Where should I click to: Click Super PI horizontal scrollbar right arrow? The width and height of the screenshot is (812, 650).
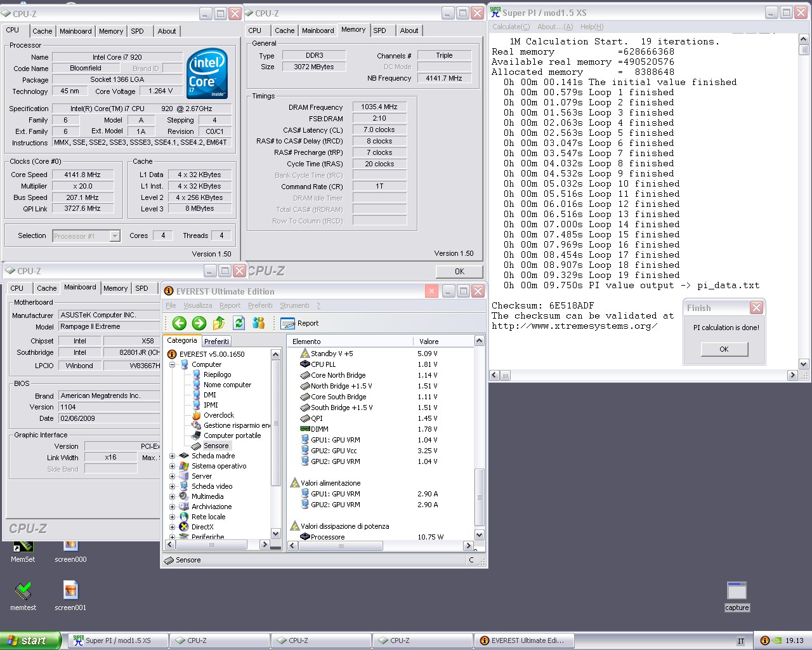click(x=792, y=375)
